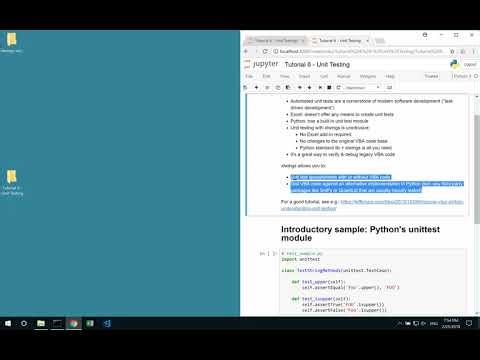The width and height of the screenshot is (480, 360).
Task: Open the terminal window from the taskbar
Action: [x=57, y=323]
